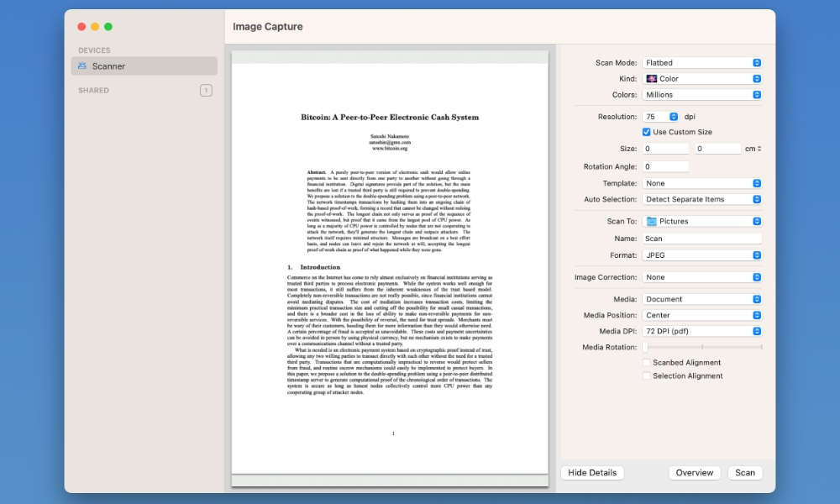Click the shared devices count badge
This screenshot has height=504, width=840.
coord(207,90)
